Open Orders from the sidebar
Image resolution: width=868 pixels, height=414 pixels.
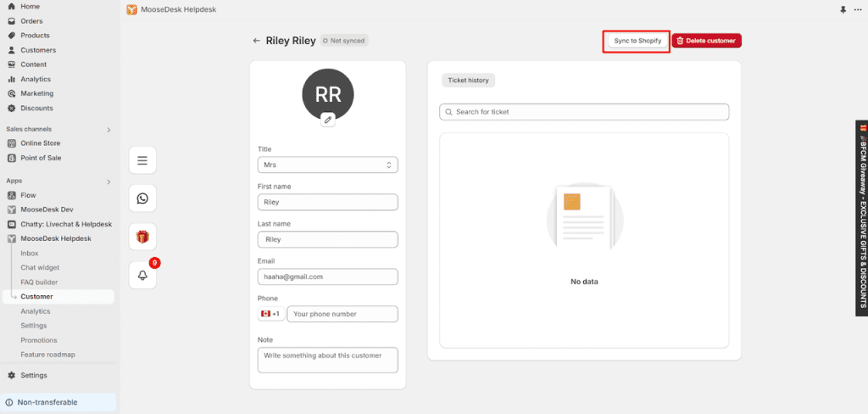pyautogui.click(x=31, y=21)
